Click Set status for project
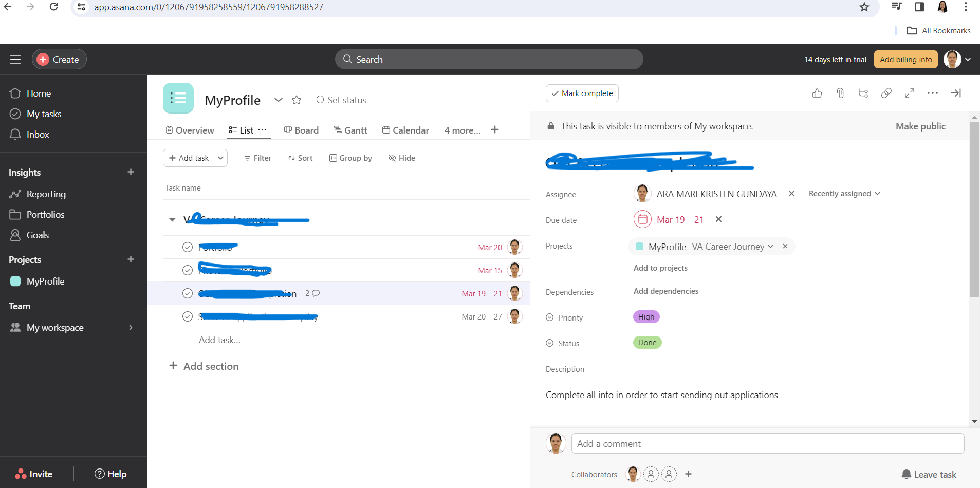 pyautogui.click(x=341, y=100)
